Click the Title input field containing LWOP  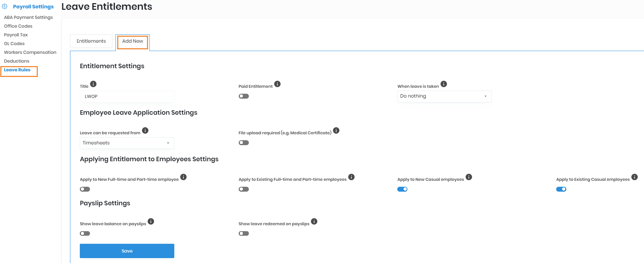coord(127,97)
